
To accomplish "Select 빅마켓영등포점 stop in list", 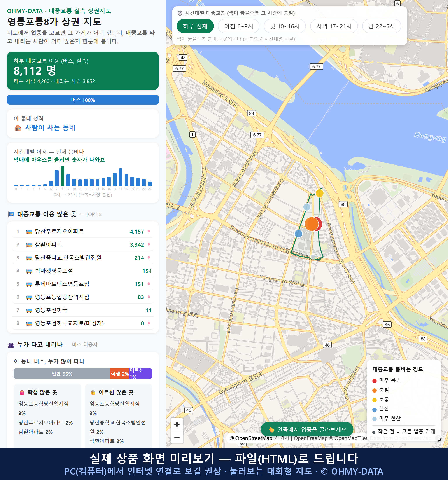I will (x=83, y=271).
